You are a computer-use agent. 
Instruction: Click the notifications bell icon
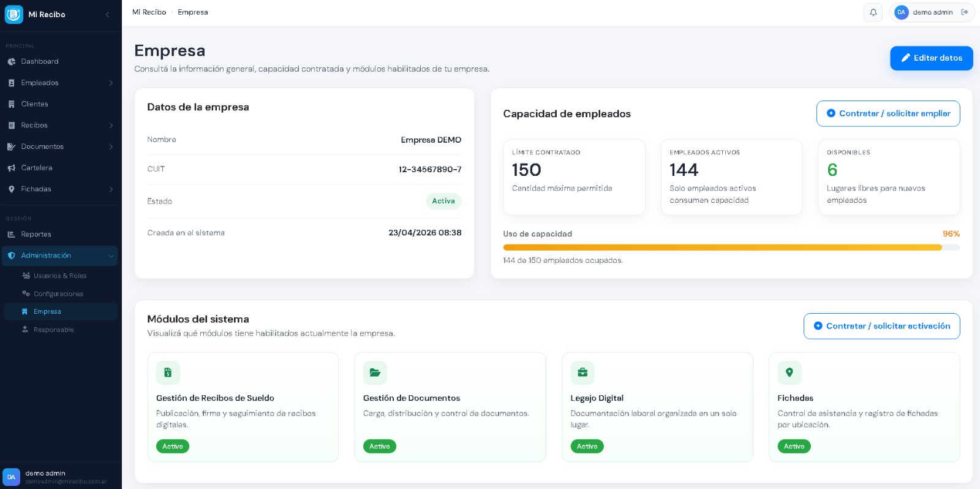click(x=873, y=12)
